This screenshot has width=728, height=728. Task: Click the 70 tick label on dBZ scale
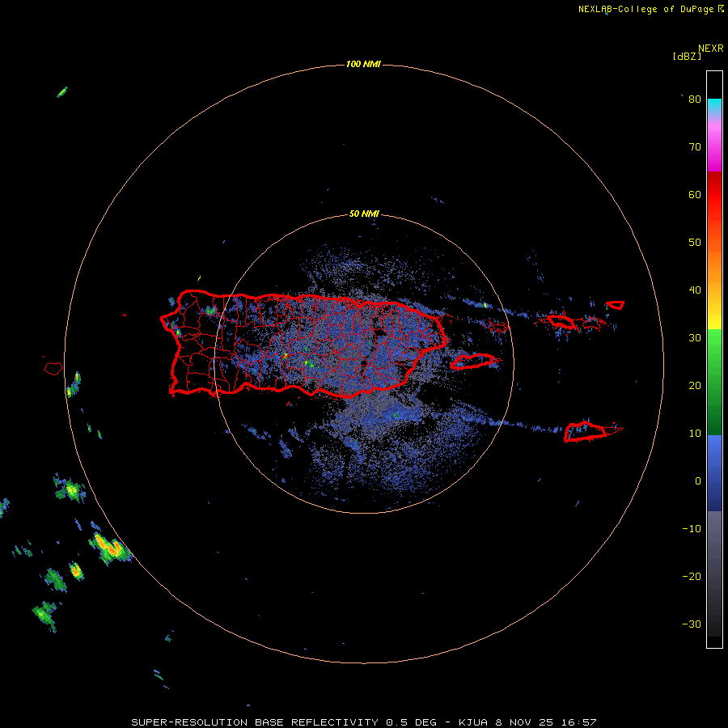(695, 147)
